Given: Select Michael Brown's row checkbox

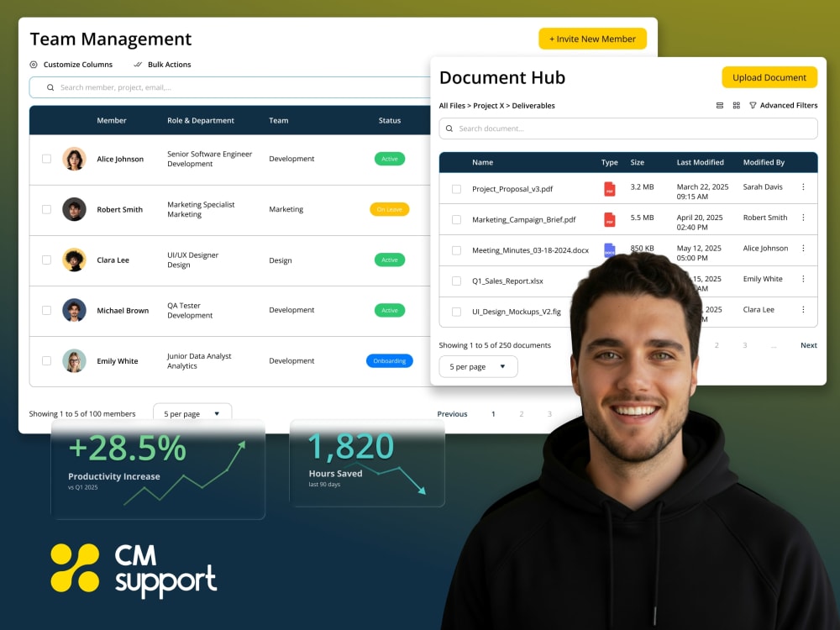Looking at the screenshot, I should (46, 310).
